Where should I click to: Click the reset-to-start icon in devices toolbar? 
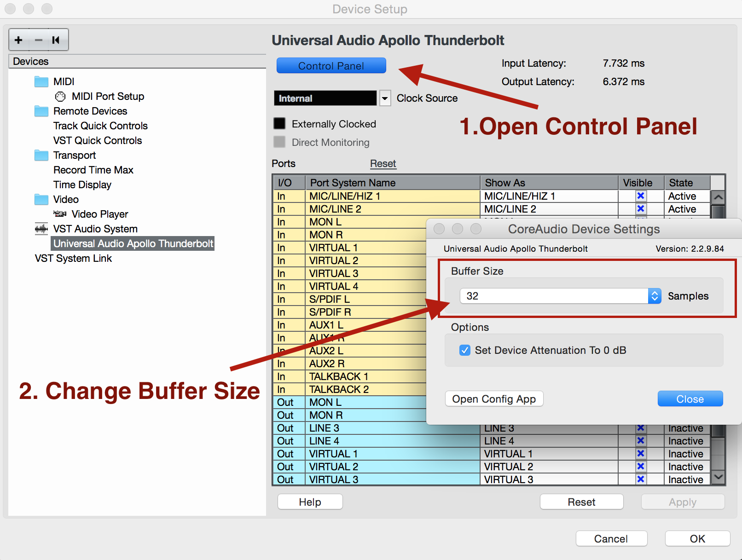56,40
